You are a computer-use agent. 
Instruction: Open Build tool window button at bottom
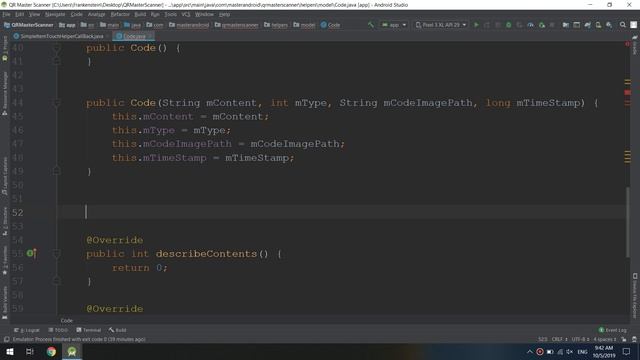(x=118, y=330)
